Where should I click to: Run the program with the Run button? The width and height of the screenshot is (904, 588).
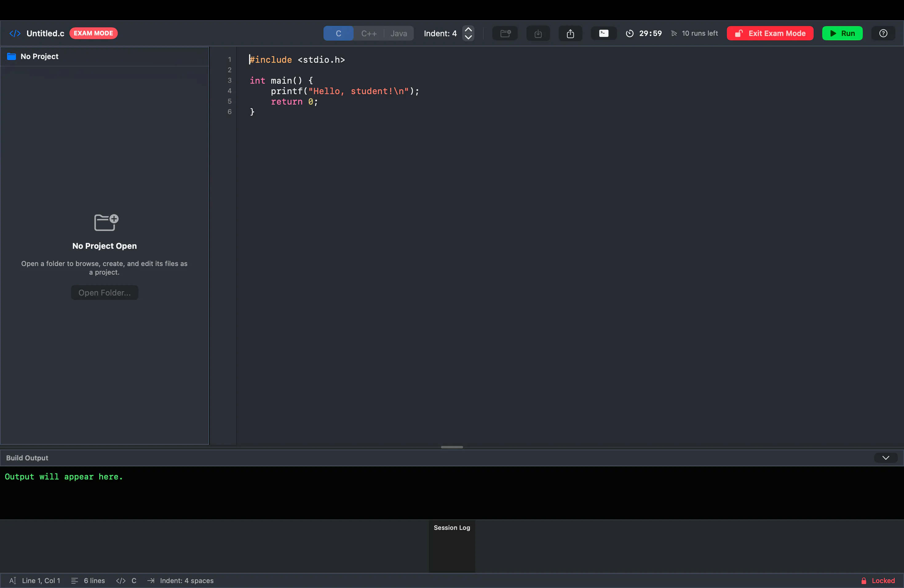click(842, 34)
